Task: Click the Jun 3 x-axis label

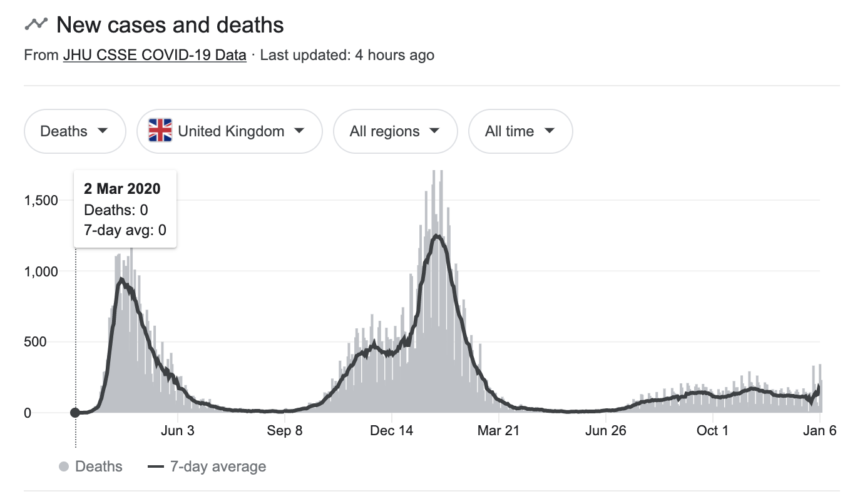Action: pyautogui.click(x=178, y=431)
